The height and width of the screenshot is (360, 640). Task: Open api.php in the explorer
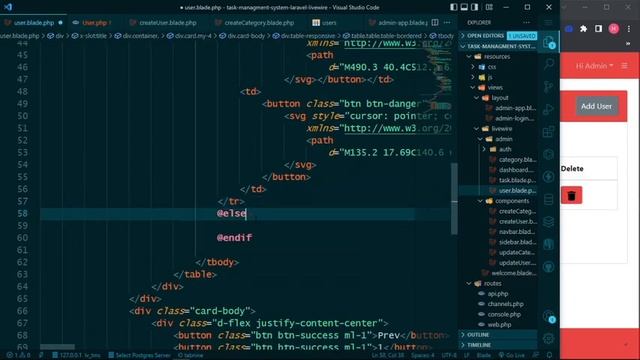[498, 293]
